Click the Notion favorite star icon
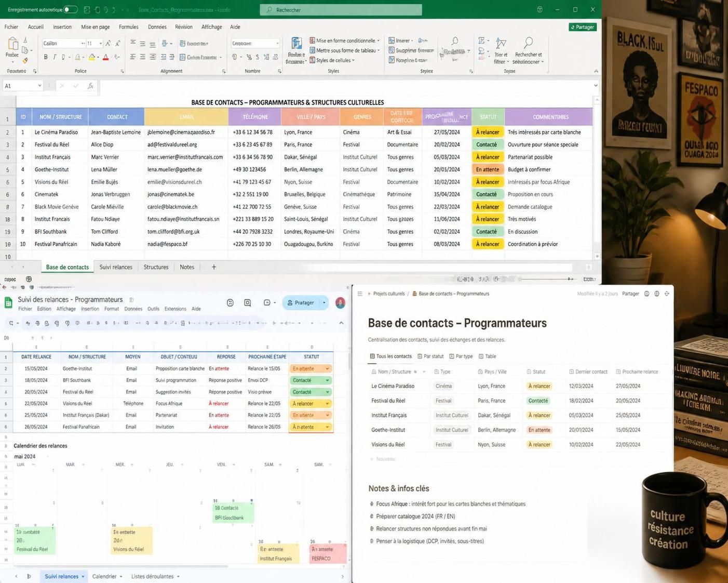Viewport: 728px width, 583px height. point(667,294)
